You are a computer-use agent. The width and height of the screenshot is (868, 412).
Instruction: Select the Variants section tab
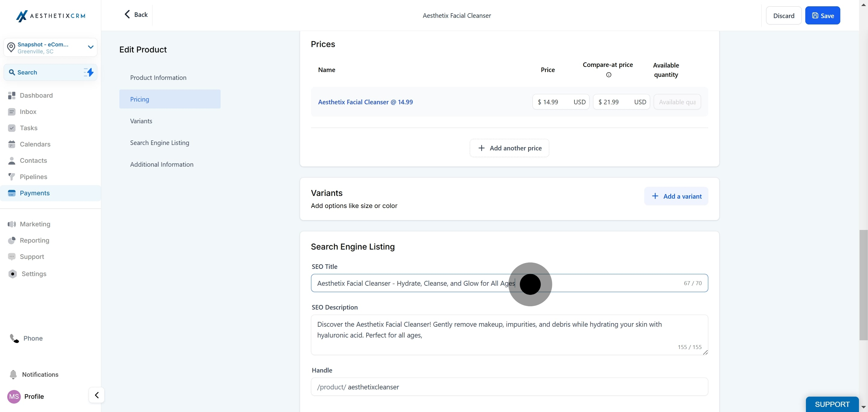(x=141, y=121)
